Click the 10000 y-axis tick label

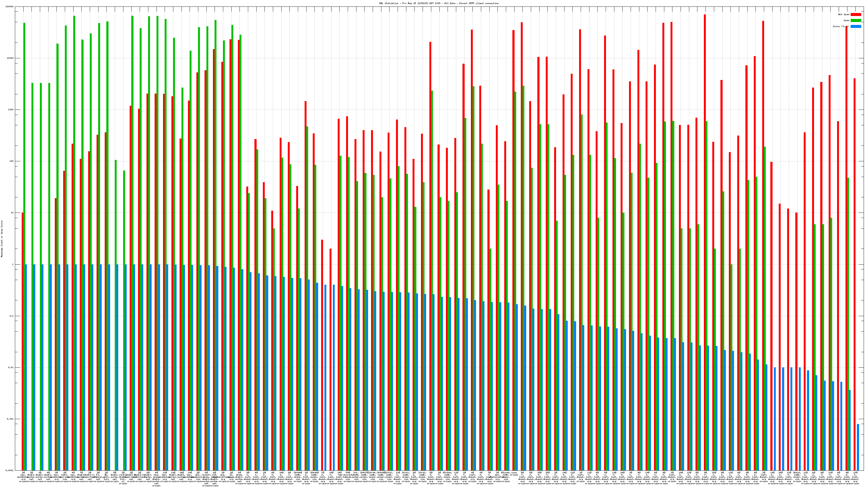[x=10, y=58]
